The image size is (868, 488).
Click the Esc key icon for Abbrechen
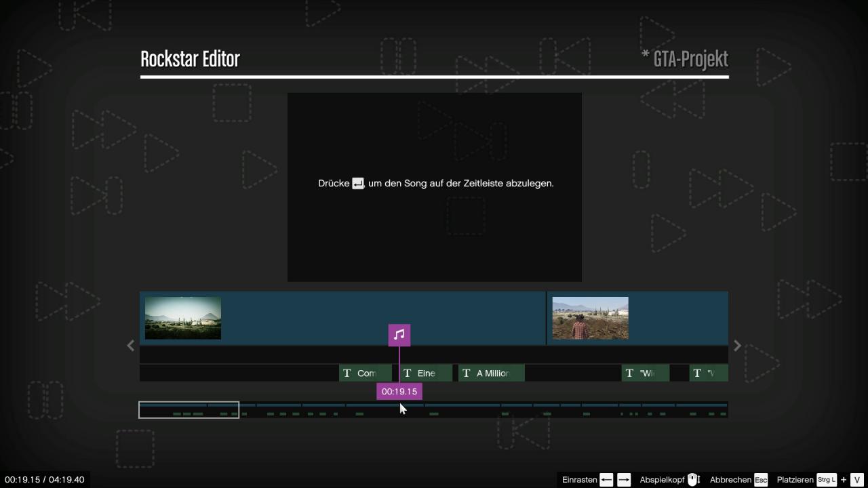click(x=761, y=480)
